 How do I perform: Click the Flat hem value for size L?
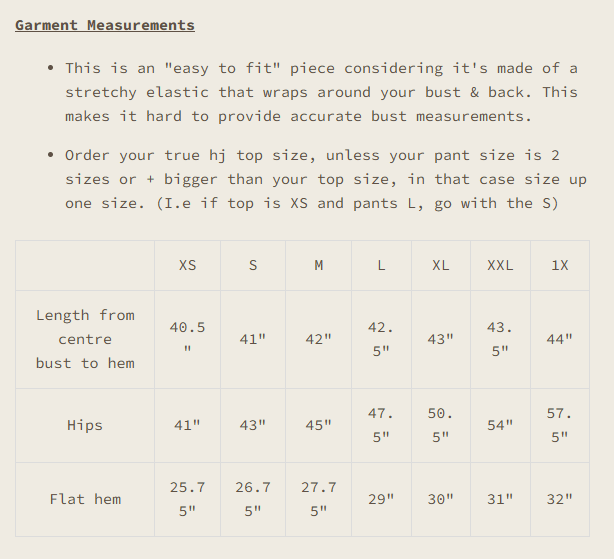(381, 499)
